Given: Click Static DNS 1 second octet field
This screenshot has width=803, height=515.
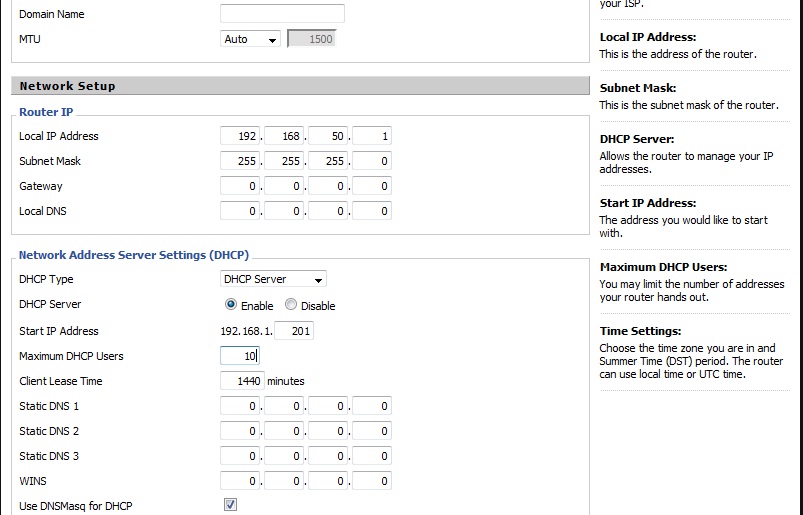Looking at the screenshot, I should [284, 406].
